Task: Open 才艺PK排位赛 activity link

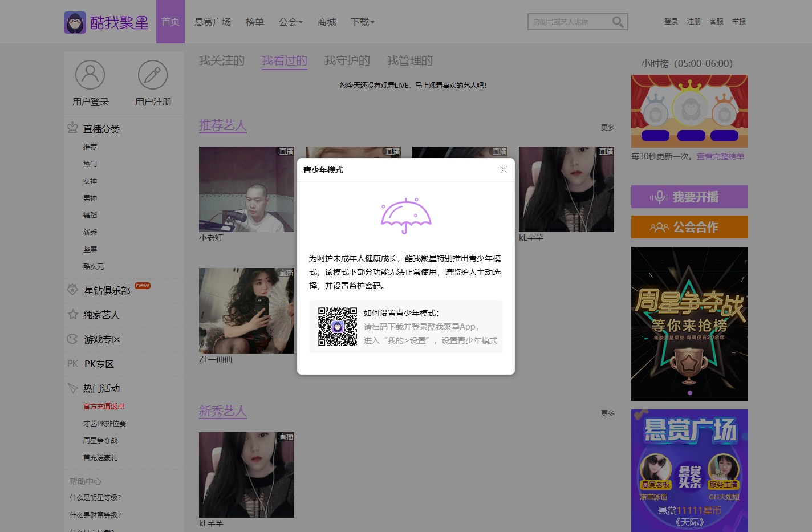Action: pyautogui.click(x=104, y=424)
